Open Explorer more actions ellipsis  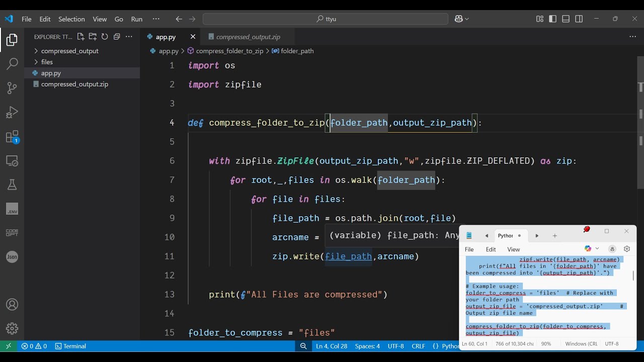(129, 37)
